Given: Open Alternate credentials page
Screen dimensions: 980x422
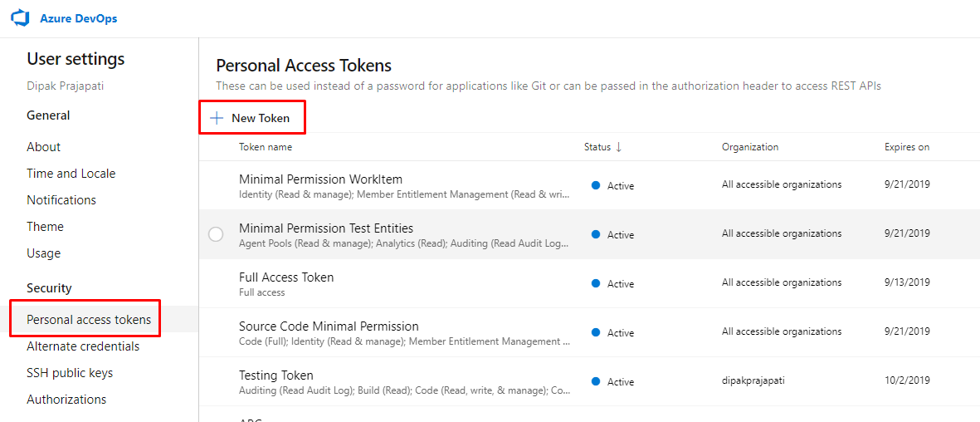Looking at the screenshot, I should click(83, 346).
